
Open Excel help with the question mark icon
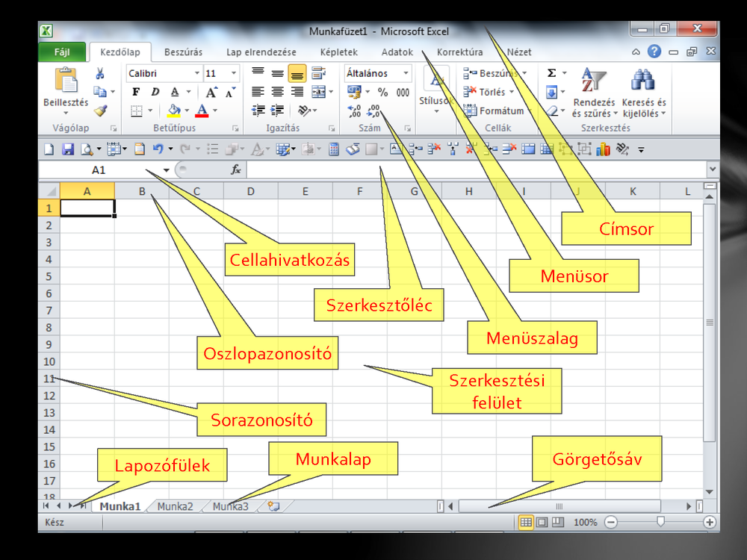pos(654,52)
